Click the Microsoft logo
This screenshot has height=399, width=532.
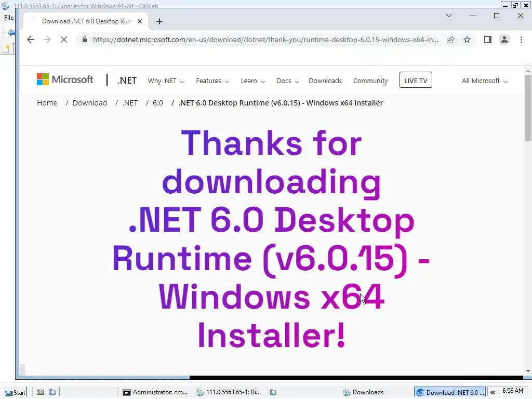coord(65,79)
